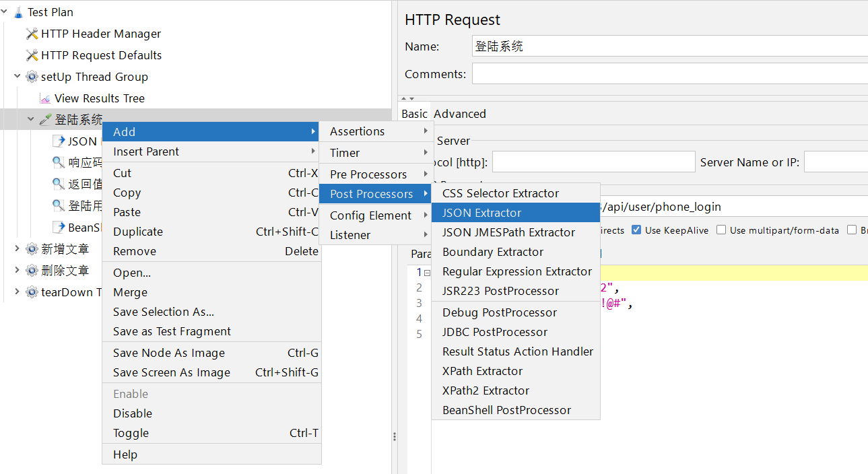This screenshot has width=868, height=474.
Task: Click the HTTP Request Defaults wrench icon
Action: click(x=32, y=55)
